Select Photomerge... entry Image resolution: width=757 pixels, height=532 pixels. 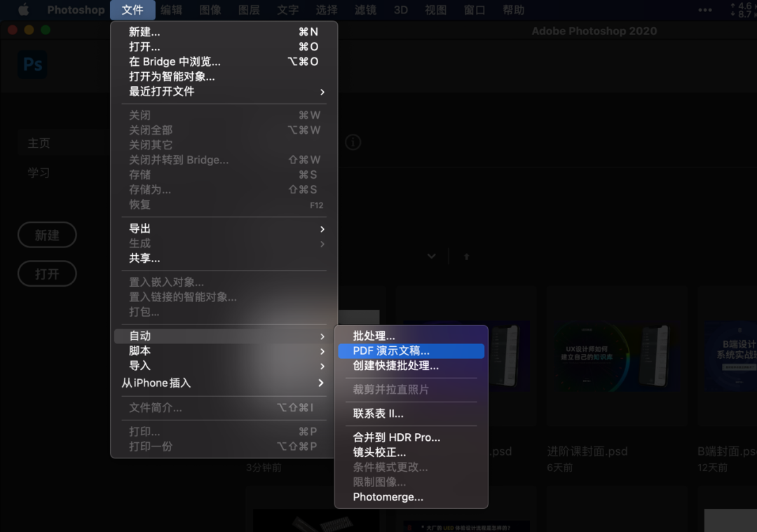pyautogui.click(x=411, y=497)
